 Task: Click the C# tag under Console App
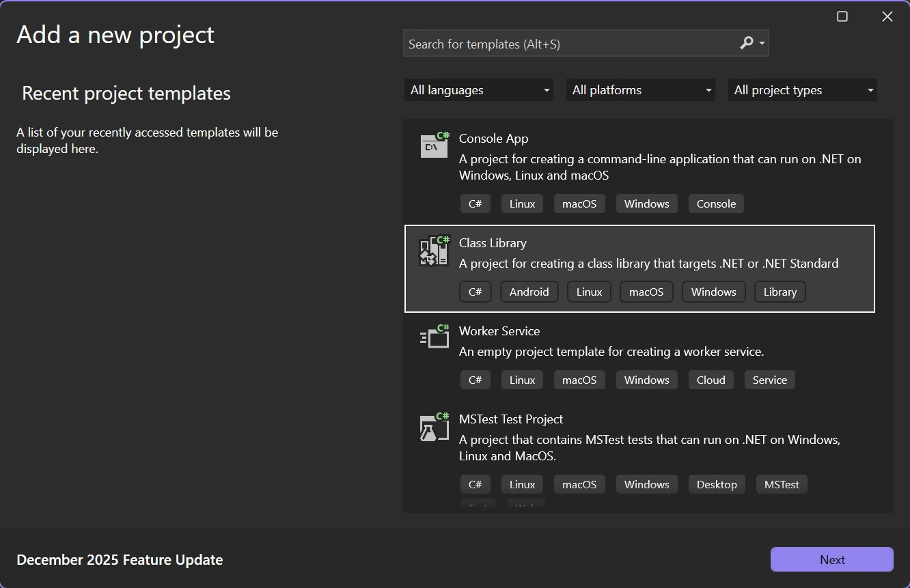tap(475, 204)
